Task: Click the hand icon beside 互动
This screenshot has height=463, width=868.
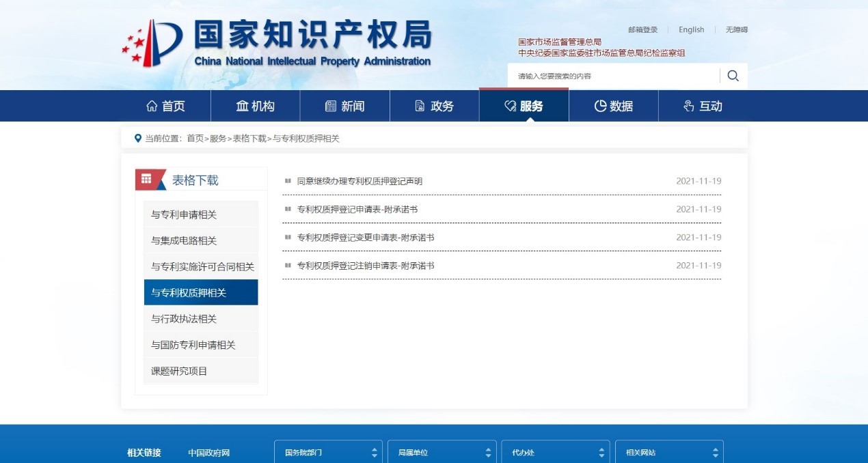Action: tap(689, 106)
